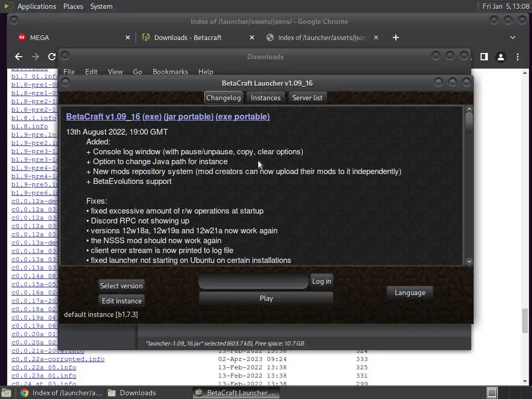Open b1.8.info link in Chrome
The height and width of the screenshot is (399, 532).
coord(30,126)
